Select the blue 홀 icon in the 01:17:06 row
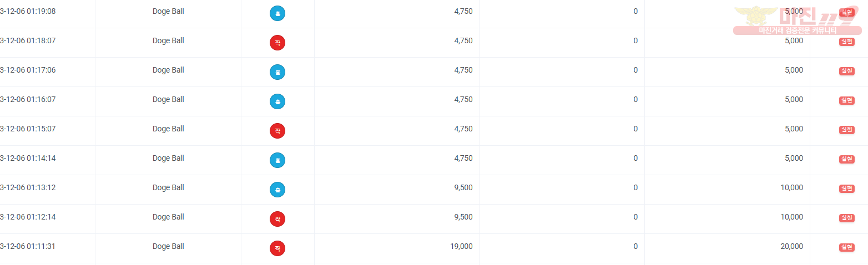Screen dimensions: 868x265 [x=277, y=72]
